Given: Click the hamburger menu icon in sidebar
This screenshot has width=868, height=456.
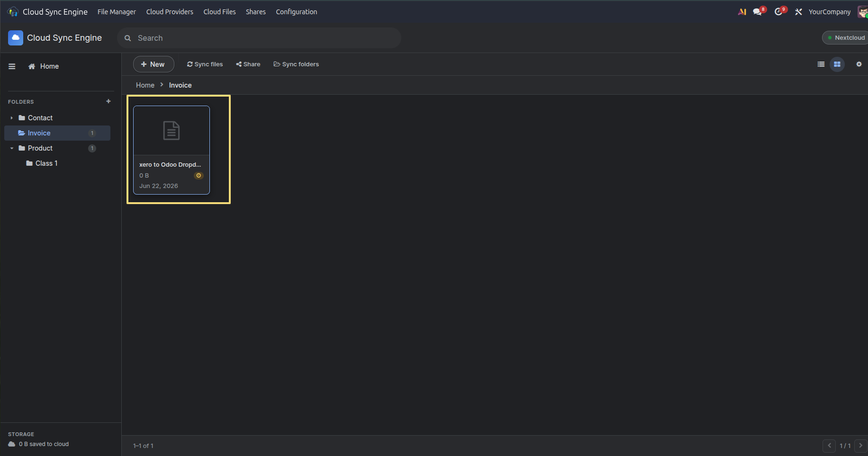Looking at the screenshot, I should 12,66.
